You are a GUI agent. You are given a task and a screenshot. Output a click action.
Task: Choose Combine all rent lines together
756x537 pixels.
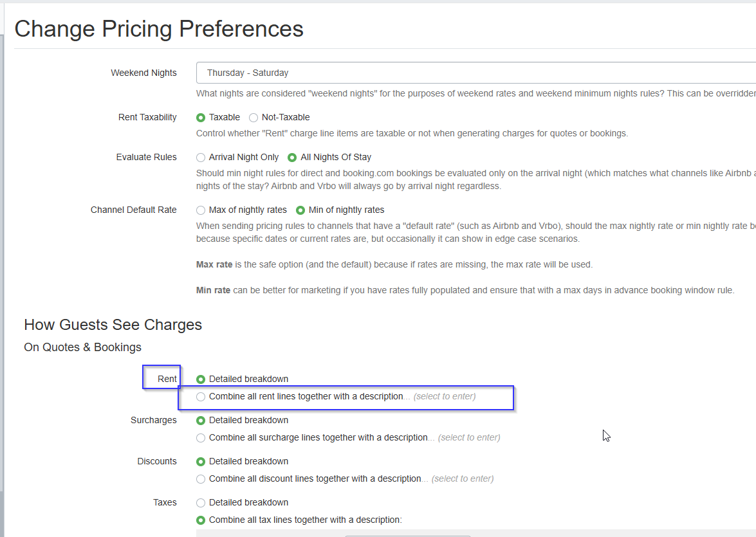[x=201, y=397]
